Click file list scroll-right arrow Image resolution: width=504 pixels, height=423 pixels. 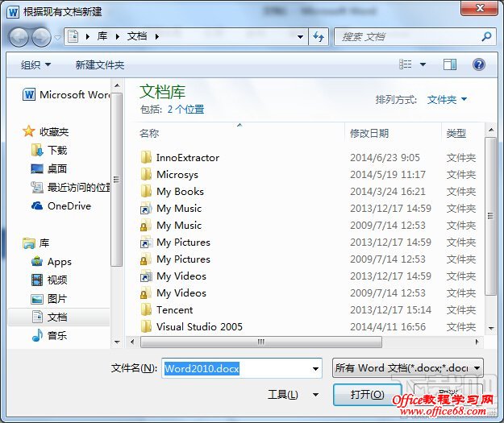[x=477, y=342]
